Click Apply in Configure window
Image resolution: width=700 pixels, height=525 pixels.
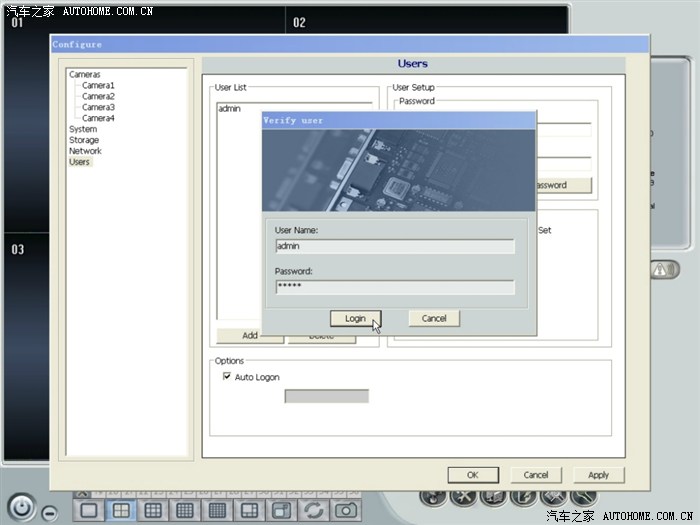pos(599,475)
